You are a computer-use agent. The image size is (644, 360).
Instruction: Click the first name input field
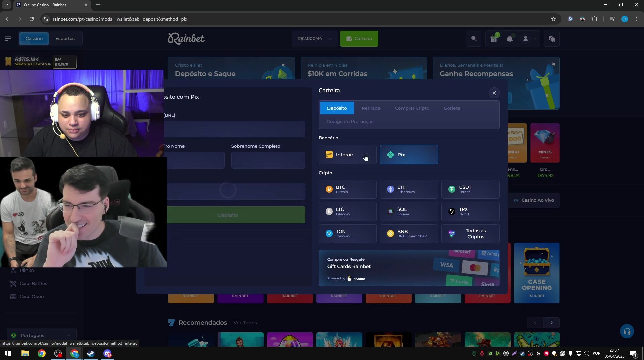pyautogui.click(x=194, y=160)
